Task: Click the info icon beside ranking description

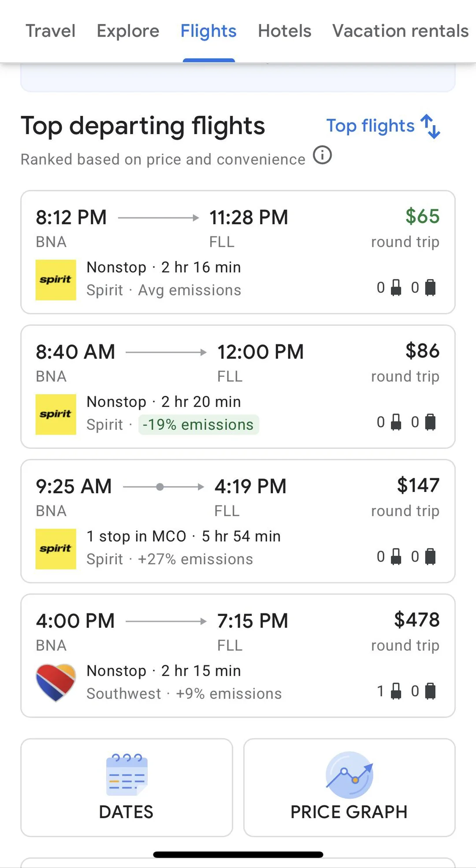Action: pyautogui.click(x=322, y=155)
